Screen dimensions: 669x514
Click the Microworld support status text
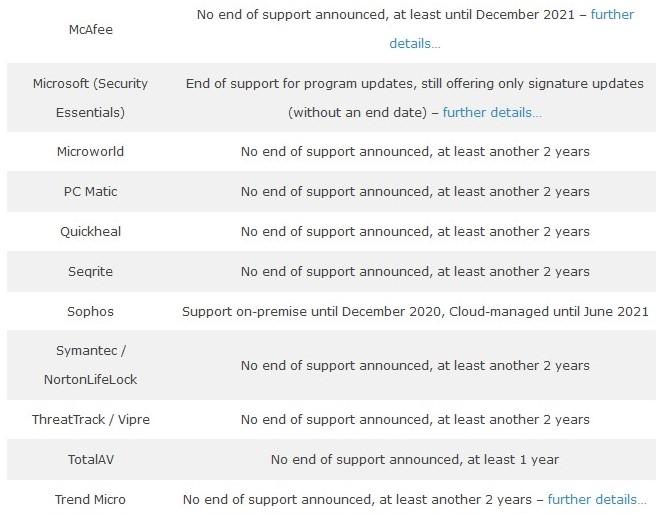[x=415, y=151]
